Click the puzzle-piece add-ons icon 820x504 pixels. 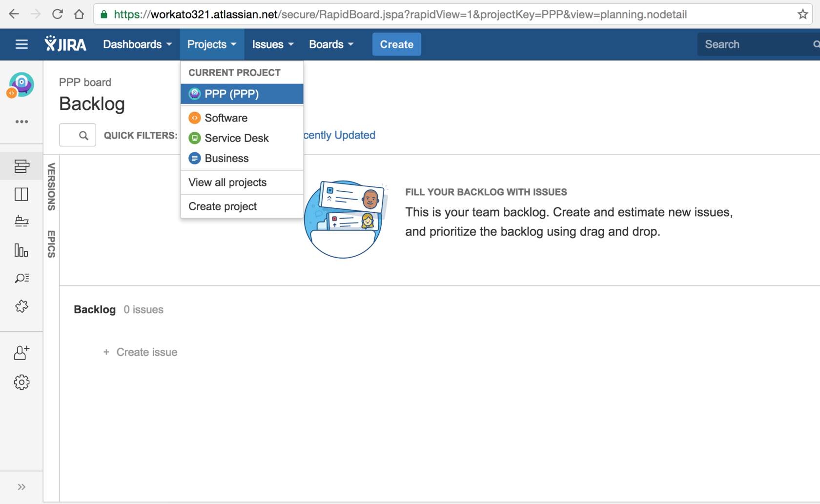21,306
